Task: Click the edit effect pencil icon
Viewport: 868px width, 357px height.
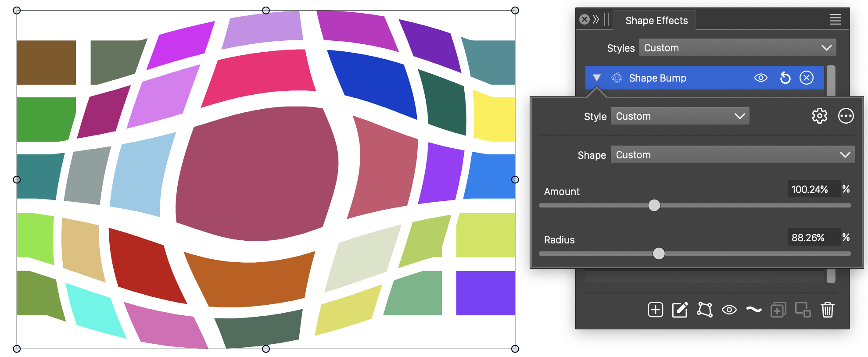Action: pos(680,310)
